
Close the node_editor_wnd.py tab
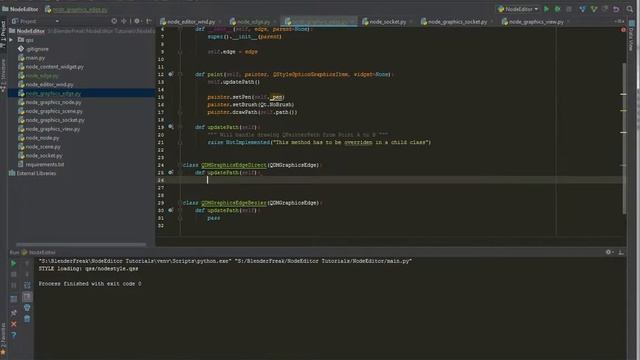pyautogui.click(x=220, y=22)
